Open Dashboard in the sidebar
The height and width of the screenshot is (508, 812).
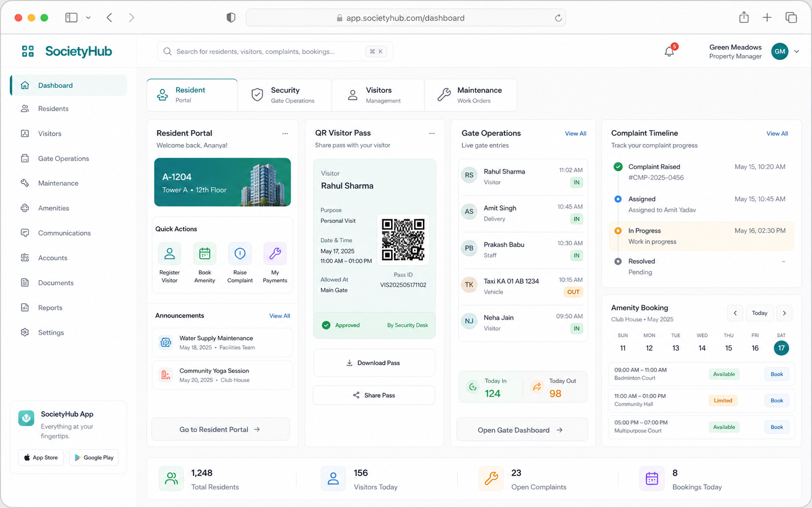click(x=69, y=85)
